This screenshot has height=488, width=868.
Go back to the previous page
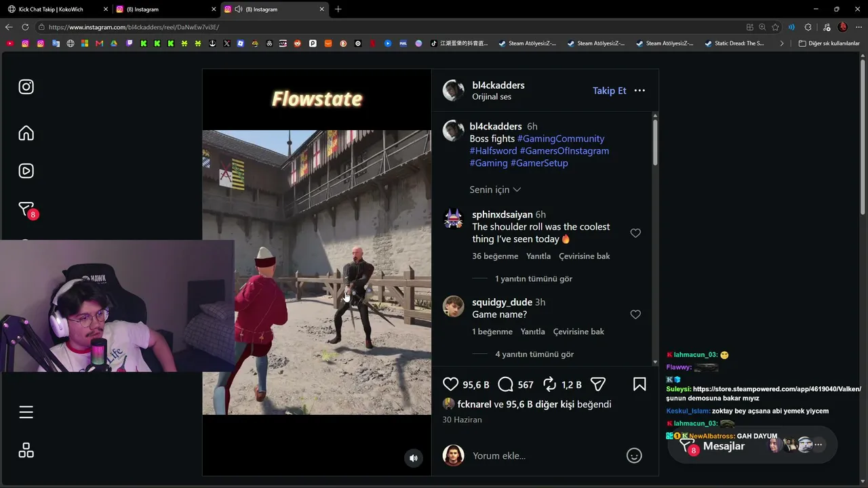point(9,27)
